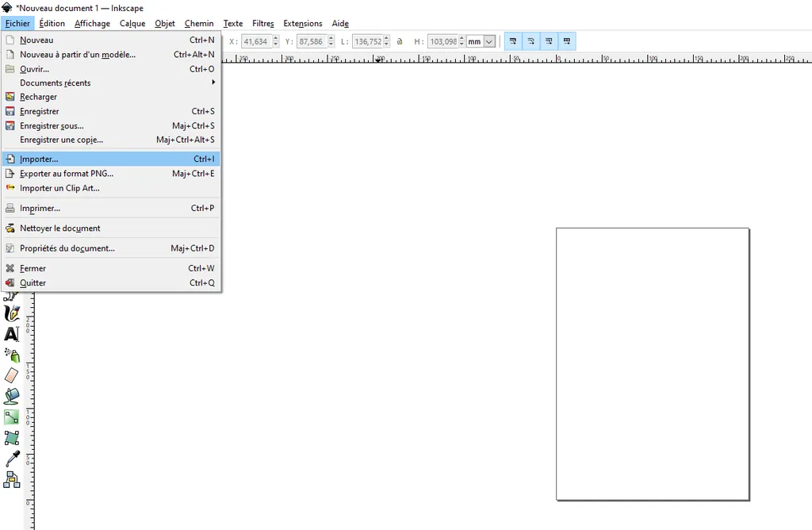Select the Color dropper tool

(11, 459)
